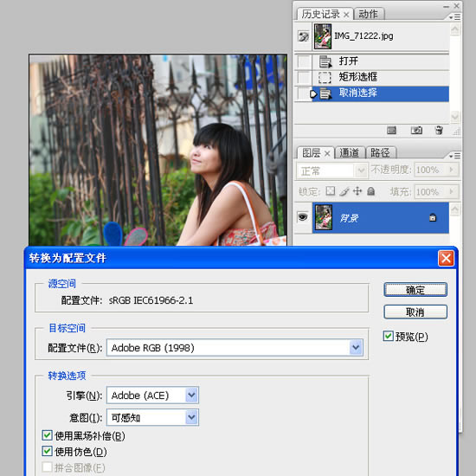
Task: Click the 取消 button
Action: [x=415, y=312]
